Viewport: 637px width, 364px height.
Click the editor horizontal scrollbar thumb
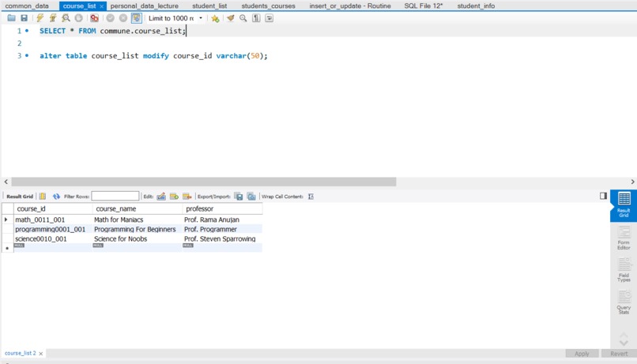click(x=204, y=182)
